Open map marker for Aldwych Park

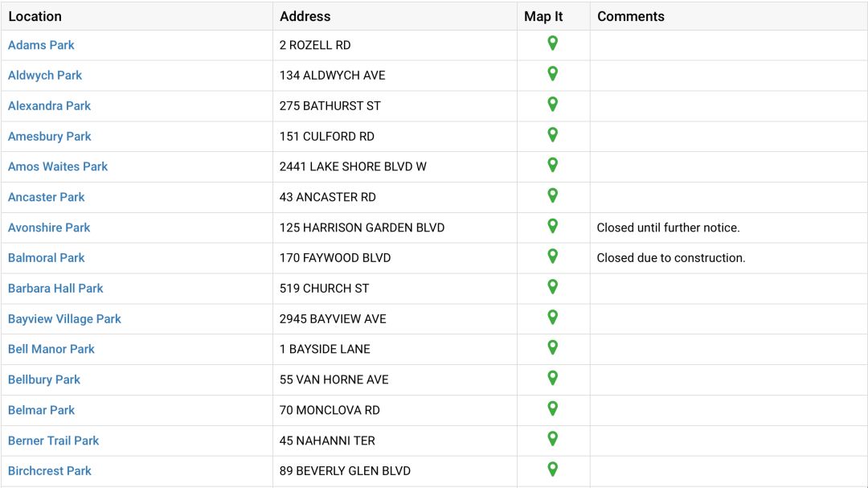pyautogui.click(x=552, y=74)
